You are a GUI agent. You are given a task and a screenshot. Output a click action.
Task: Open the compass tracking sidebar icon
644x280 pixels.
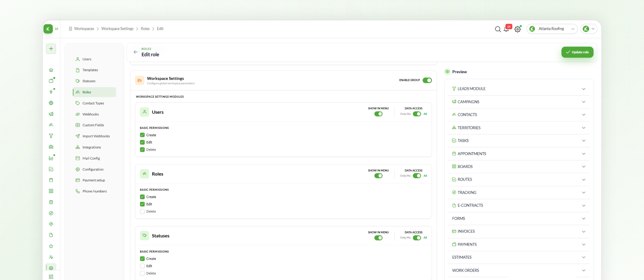[51, 213]
